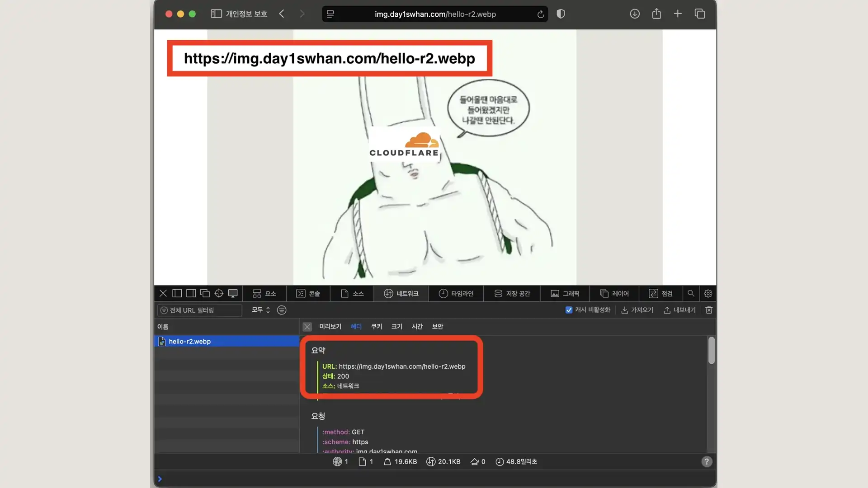
Task: Open the 저장 공간 tab
Action: (512, 294)
